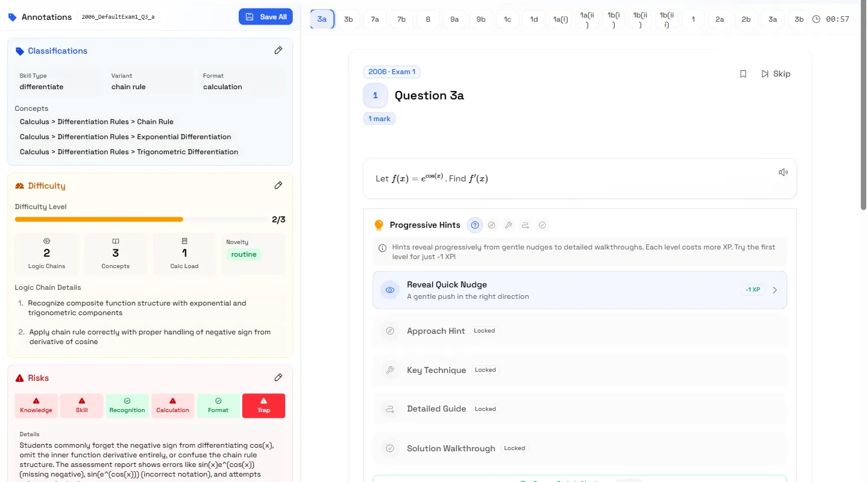Toggle the Trap risk flag

(x=263, y=405)
